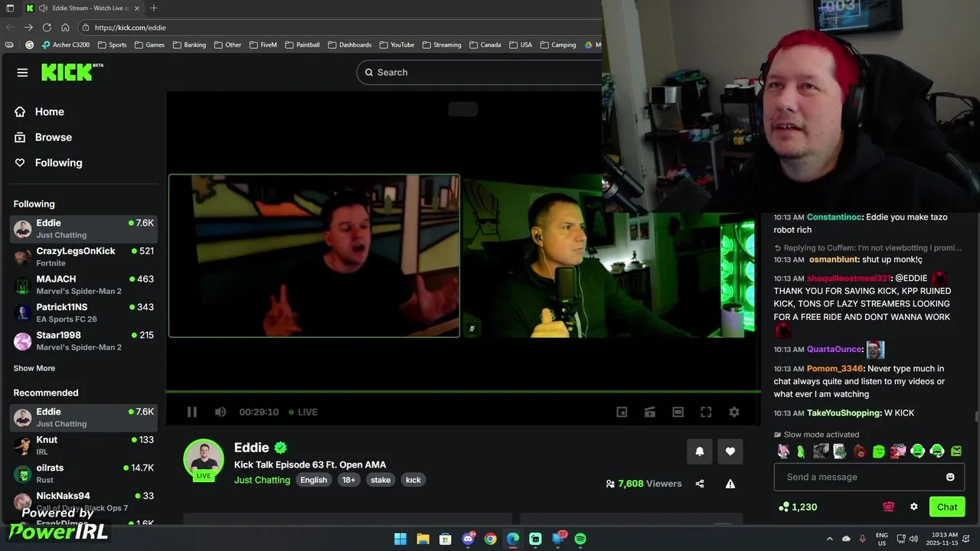Click the stream progress bar
980x551 pixels.
click(463, 392)
